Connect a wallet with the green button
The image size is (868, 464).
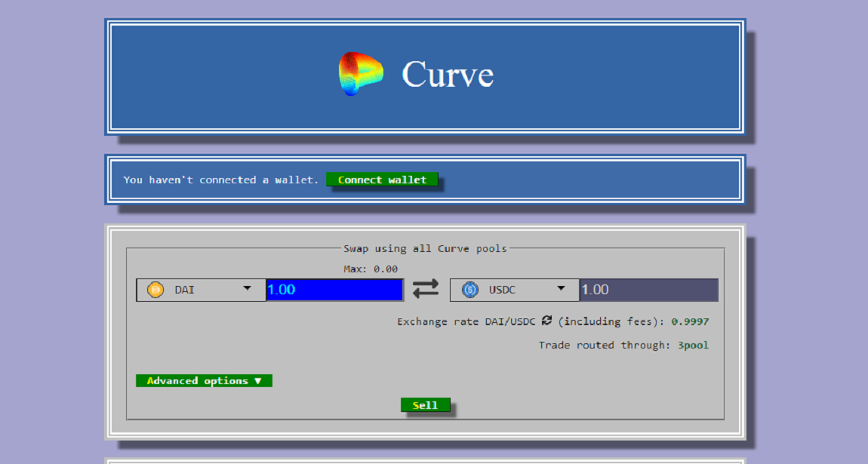[x=382, y=180]
